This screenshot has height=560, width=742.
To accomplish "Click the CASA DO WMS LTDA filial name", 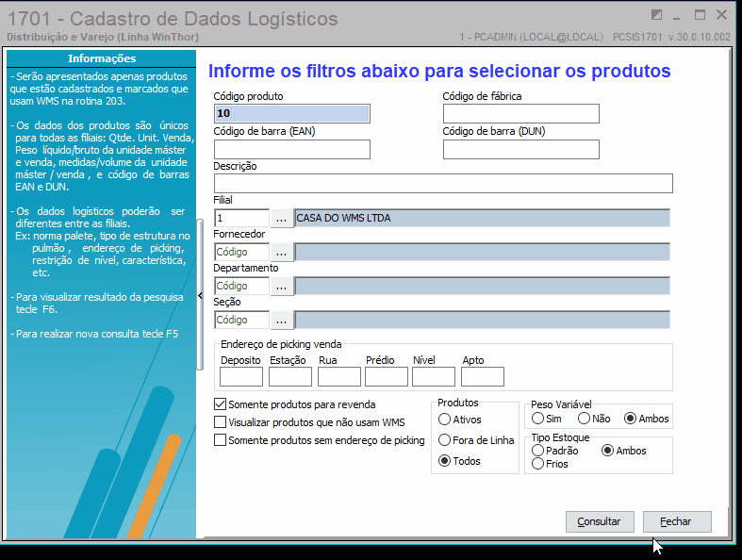I will (482, 218).
